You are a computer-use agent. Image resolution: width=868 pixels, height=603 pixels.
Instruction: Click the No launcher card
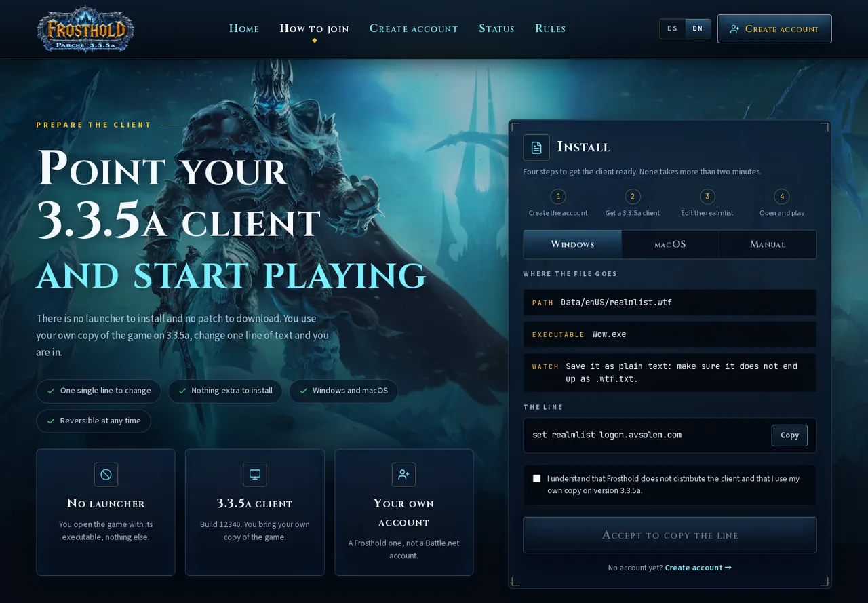106,512
